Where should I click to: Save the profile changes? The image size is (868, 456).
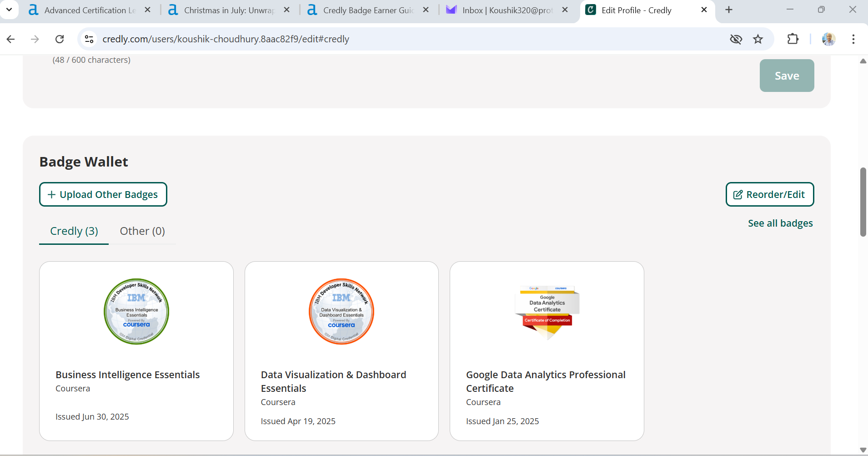(x=786, y=76)
